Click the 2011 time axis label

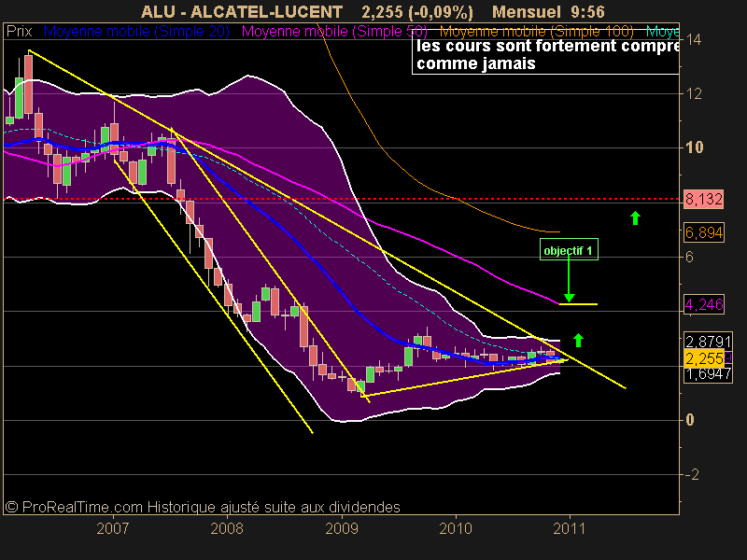click(570, 528)
